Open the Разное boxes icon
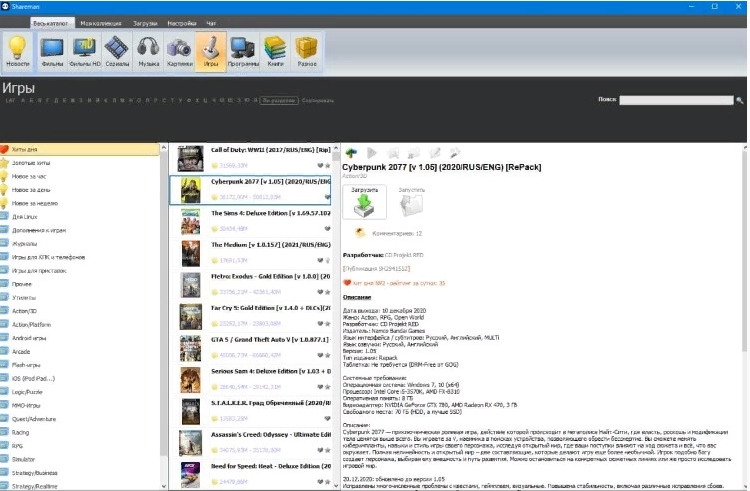Viewport: 750px width, 491px height. point(307,52)
